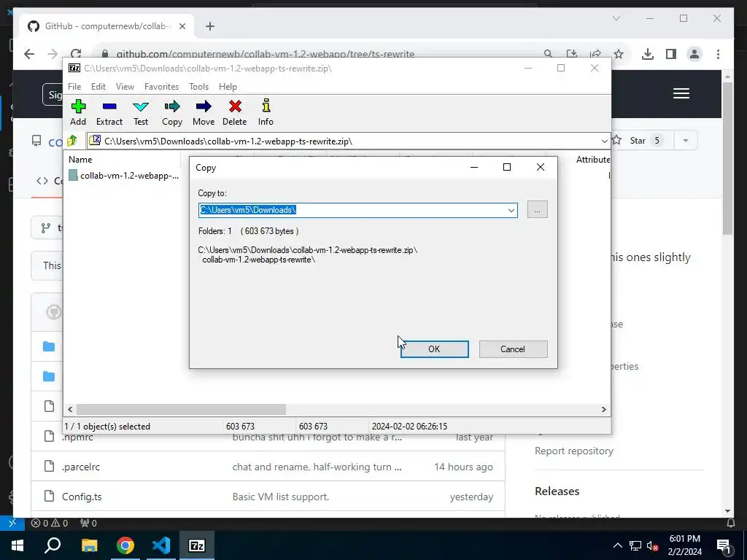The width and height of the screenshot is (747, 560).
Task: Star the GitHub repository
Action: [642, 141]
